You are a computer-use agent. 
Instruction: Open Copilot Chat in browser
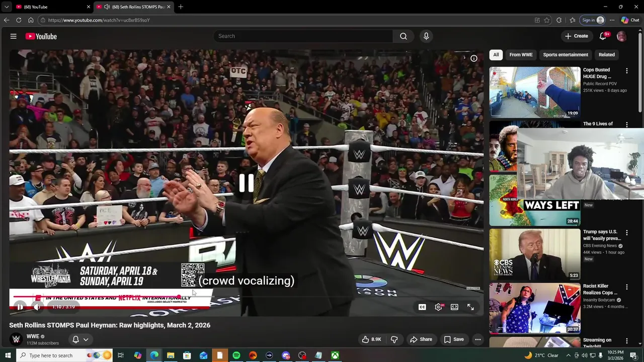630,20
